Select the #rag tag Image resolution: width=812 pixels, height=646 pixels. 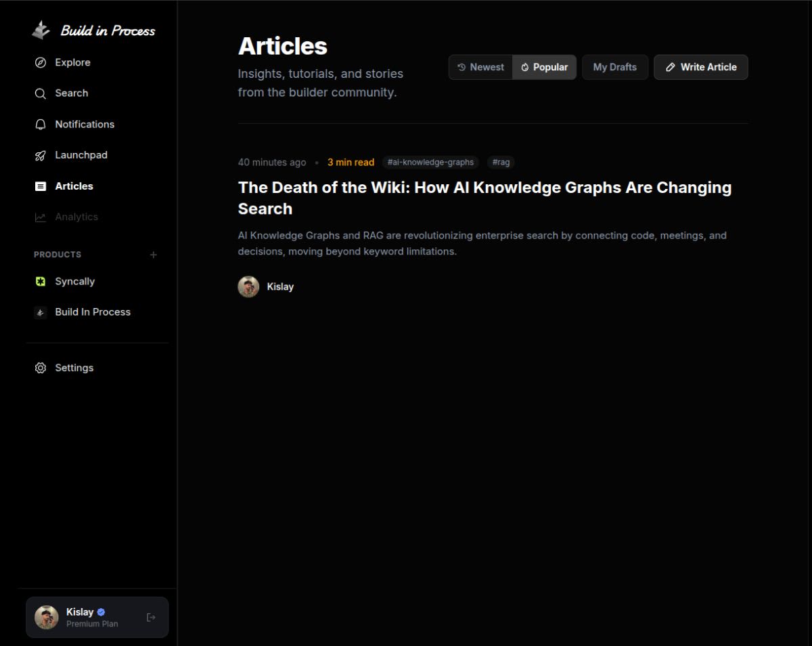(x=501, y=162)
